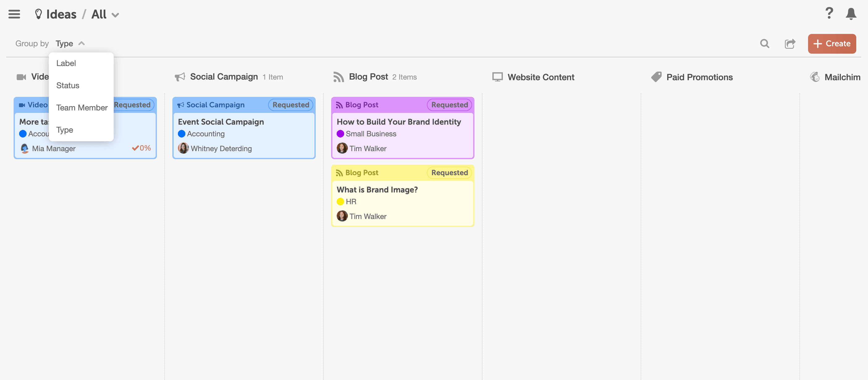Open the Ideas breadcrumb link
This screenshot has width=868, height=380.
(x=61, y=14)
